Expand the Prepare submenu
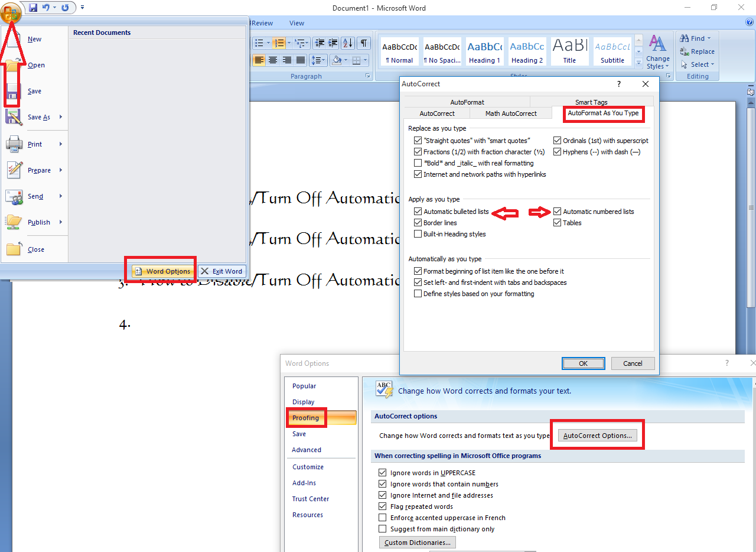The width and height of the screenshot is (756, 552). point(61,170)
